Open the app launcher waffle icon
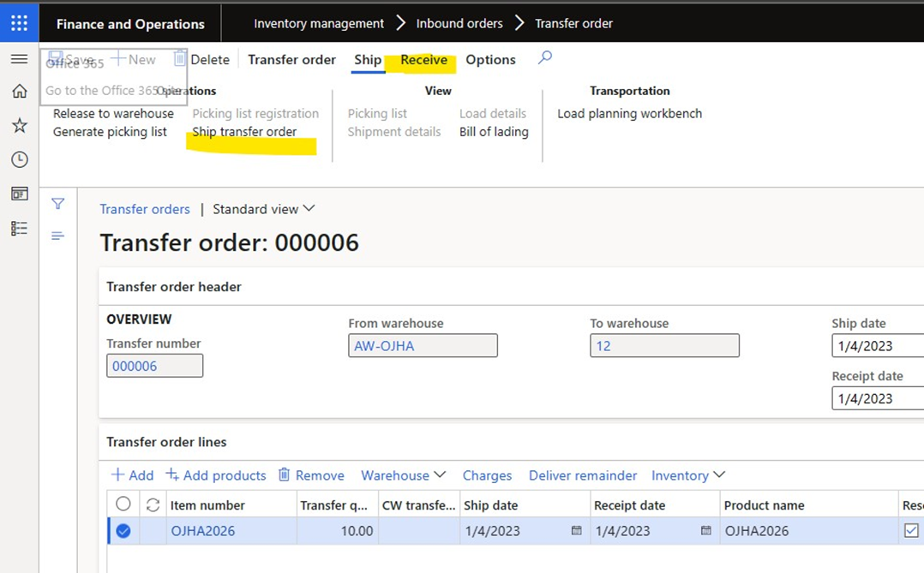924x573 pixels. 19,23
